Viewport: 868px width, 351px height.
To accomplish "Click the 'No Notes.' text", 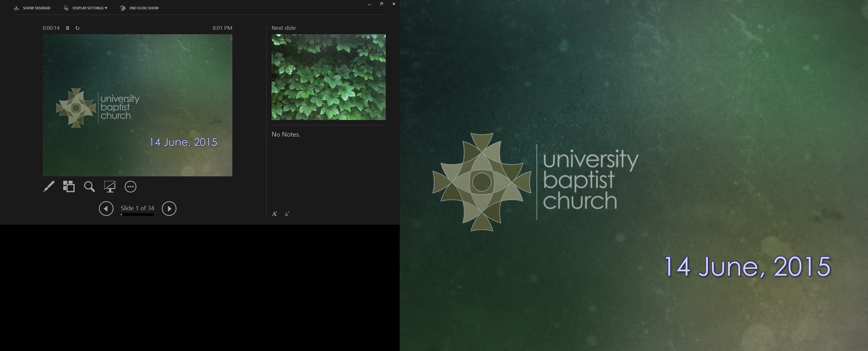I will [286, 134].
